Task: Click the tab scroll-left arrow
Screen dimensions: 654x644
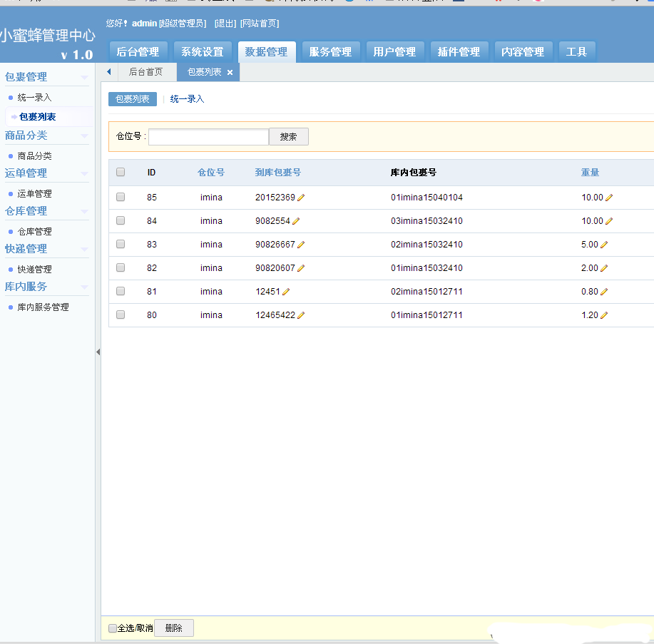Action: coord(109,72)
